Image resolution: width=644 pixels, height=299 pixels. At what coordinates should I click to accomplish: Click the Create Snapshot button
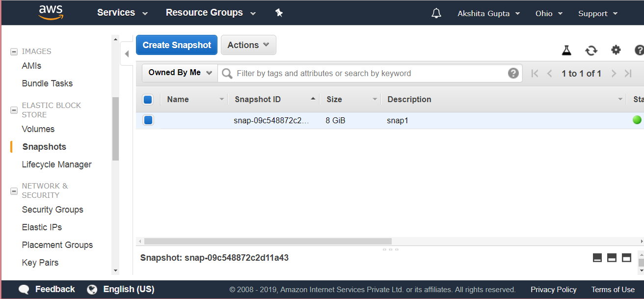click(177, 45)
